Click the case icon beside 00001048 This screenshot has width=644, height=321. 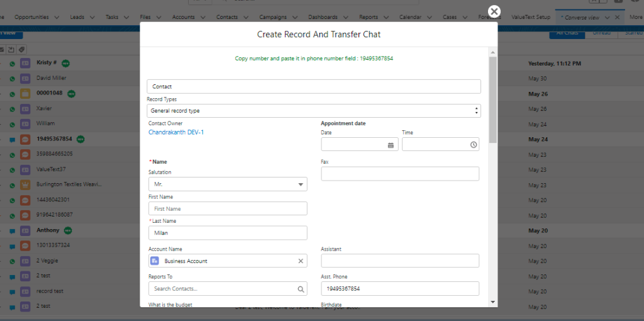(x=25, y=94)
